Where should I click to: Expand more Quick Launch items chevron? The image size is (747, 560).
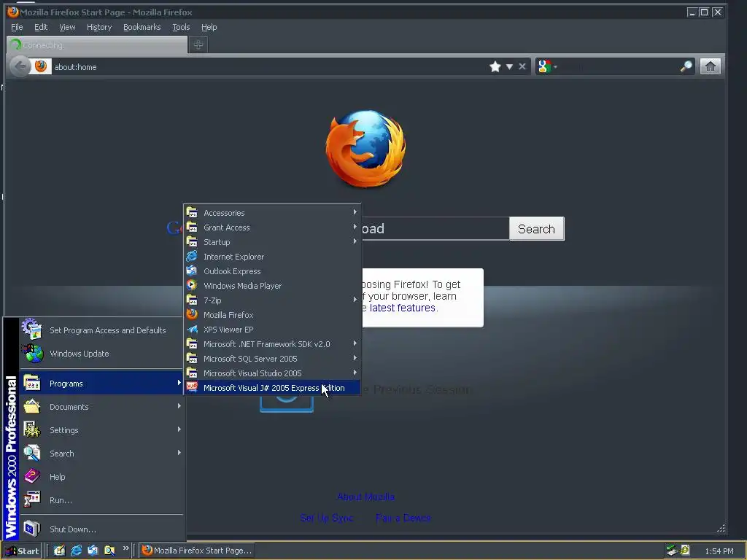pos(125,548)
